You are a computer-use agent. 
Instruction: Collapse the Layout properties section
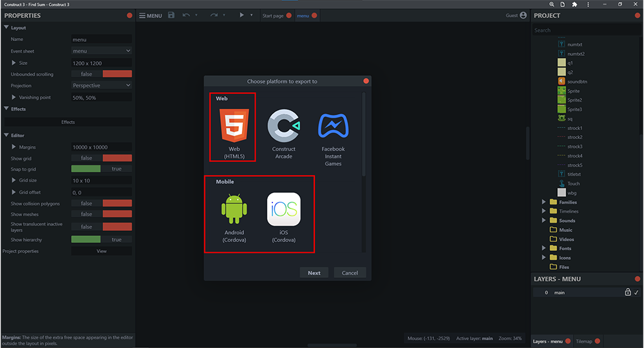tap(6, 28)
